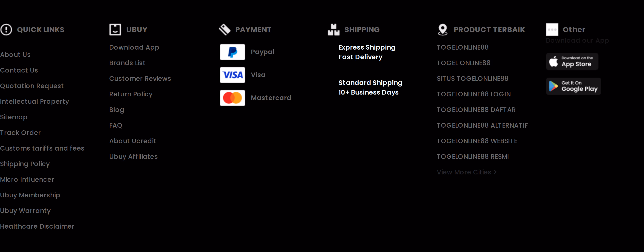Viewport: 644px width, 252px height.
Task: Click the Shipping boxes icon
Action: click(x=334, y=30)
